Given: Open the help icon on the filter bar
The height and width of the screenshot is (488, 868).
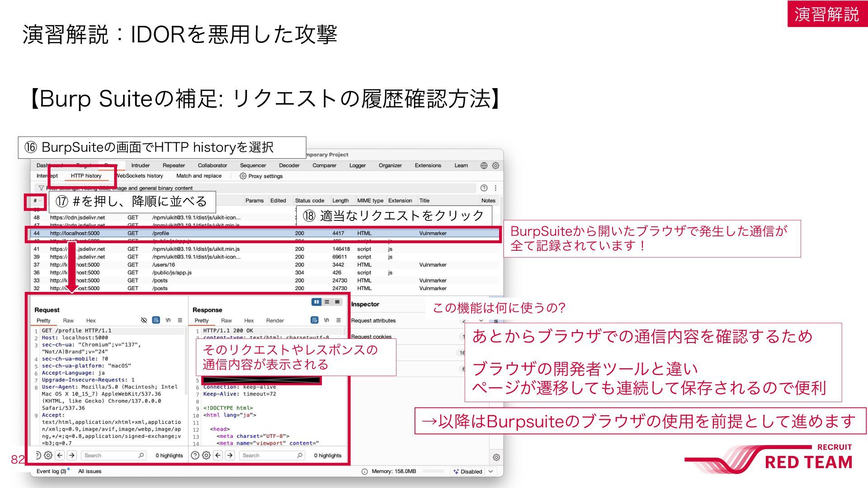Looking at the screenshot, I should (x=484, y=188).
